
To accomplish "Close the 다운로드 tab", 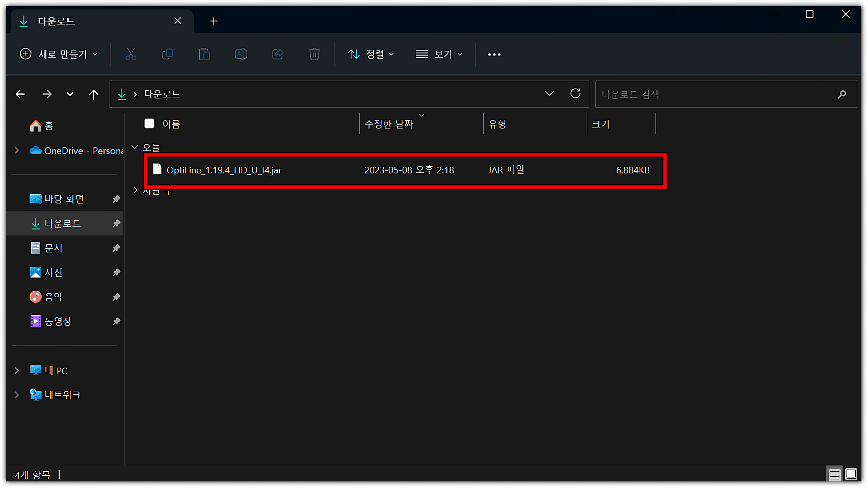I will pyautogui.click(x=178, y=21).
